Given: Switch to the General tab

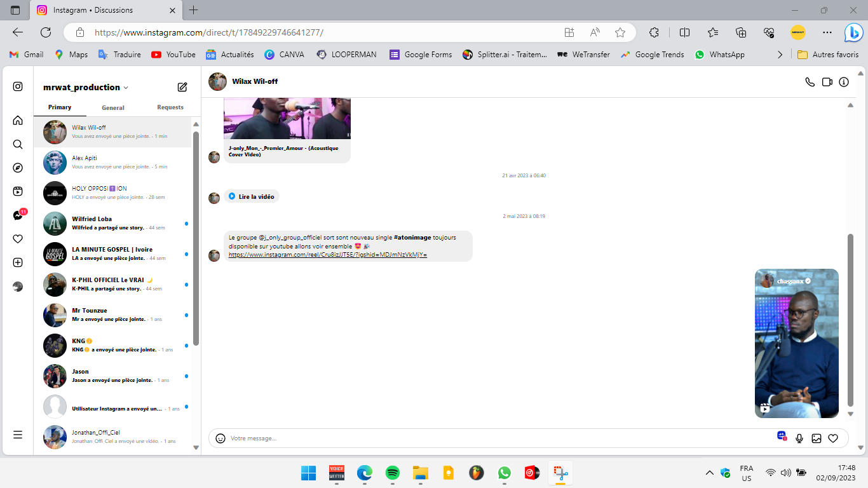Looking at the screenshot, I should [x=113, y=108].
